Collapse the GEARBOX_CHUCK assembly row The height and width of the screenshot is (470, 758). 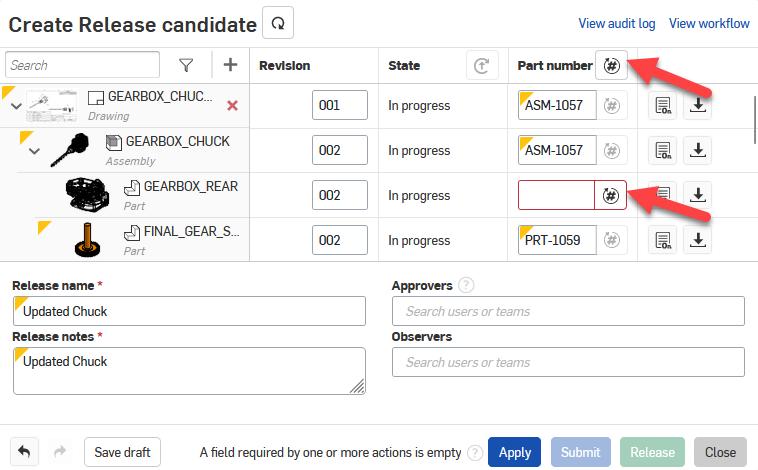(x=34, y=151)
